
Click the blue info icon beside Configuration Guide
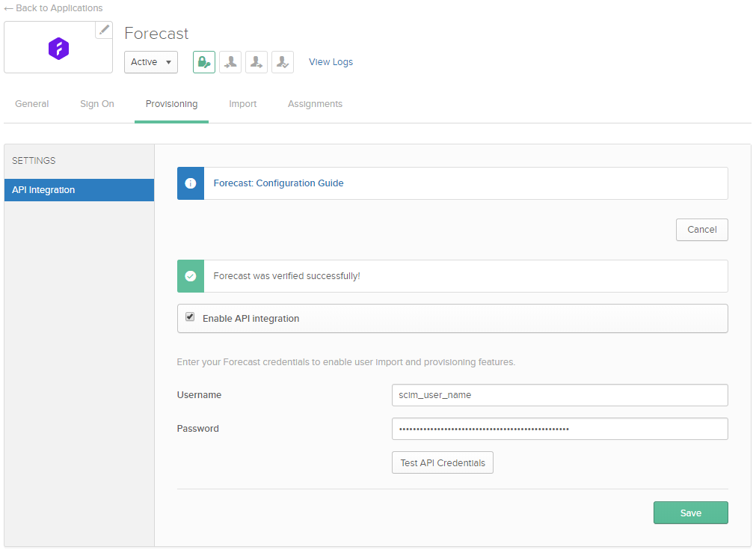click(x=191, y=183)
